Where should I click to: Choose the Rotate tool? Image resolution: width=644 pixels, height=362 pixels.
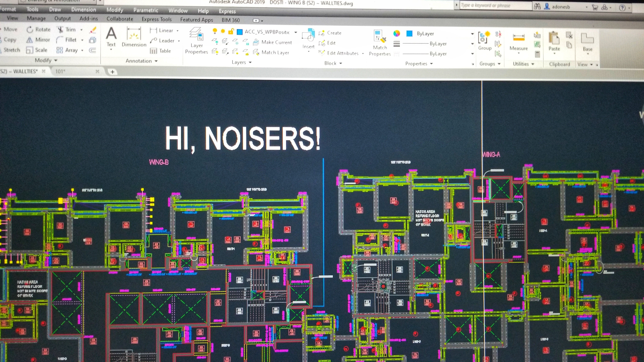38,30
